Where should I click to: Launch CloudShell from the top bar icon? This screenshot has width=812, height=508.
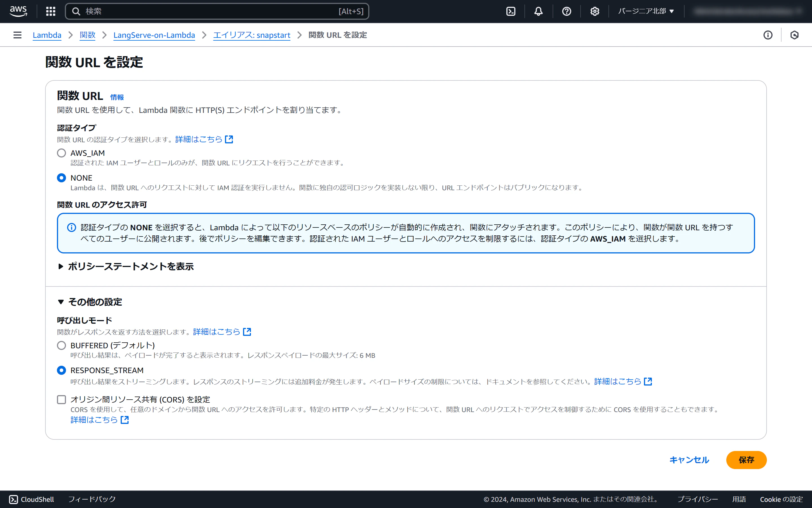(x=511, y=11)
